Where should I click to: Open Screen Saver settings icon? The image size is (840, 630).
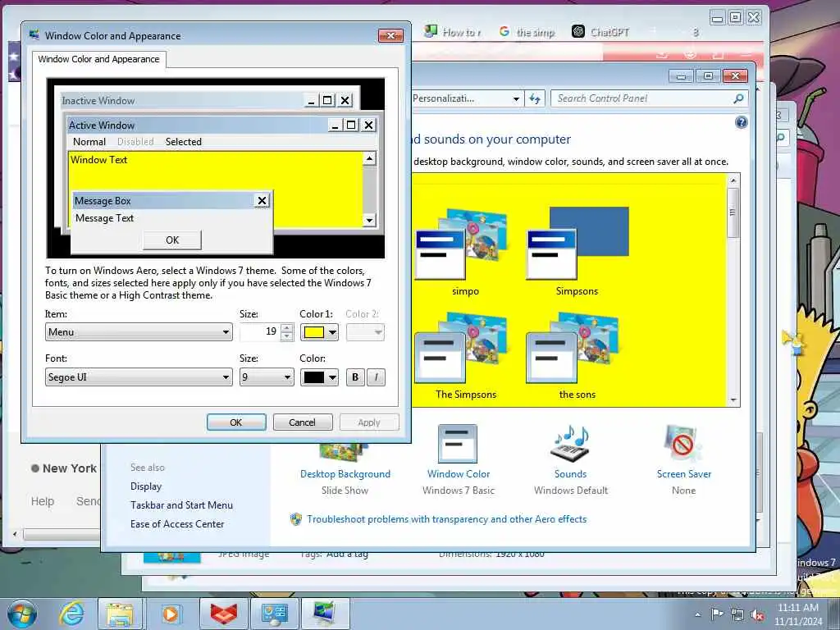tap(683, 445)
